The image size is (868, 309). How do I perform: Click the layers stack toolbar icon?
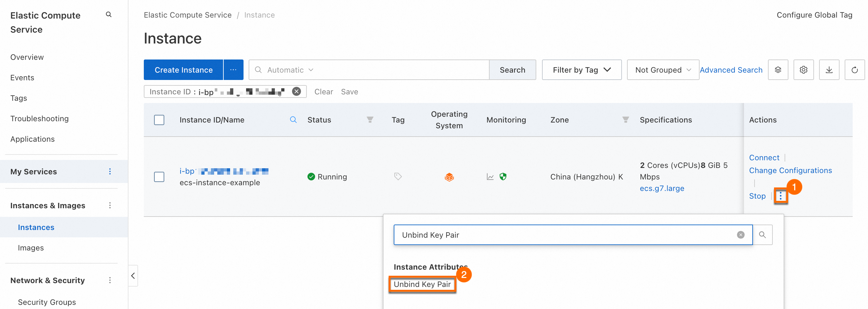pos(778,70)
